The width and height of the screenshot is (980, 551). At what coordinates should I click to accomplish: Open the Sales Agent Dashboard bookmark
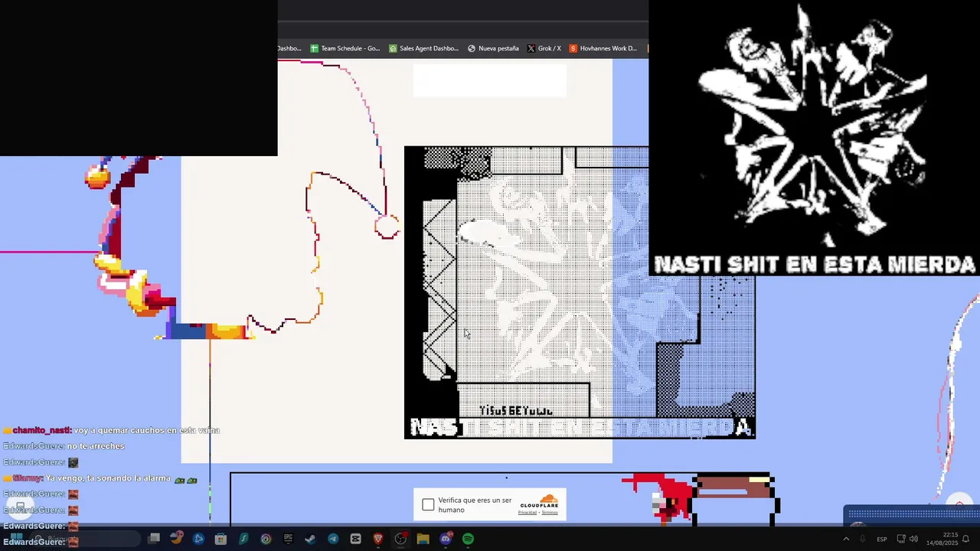click(x=423, y=48)
